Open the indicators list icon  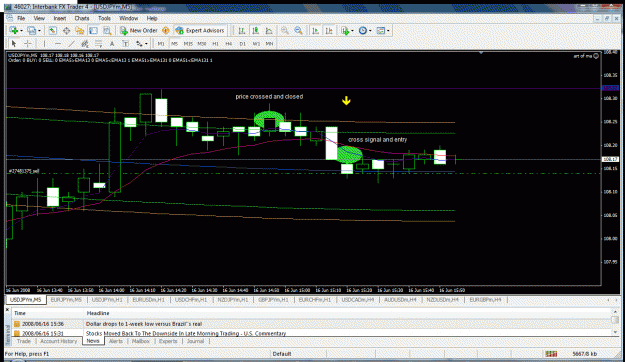pos(345,31)
